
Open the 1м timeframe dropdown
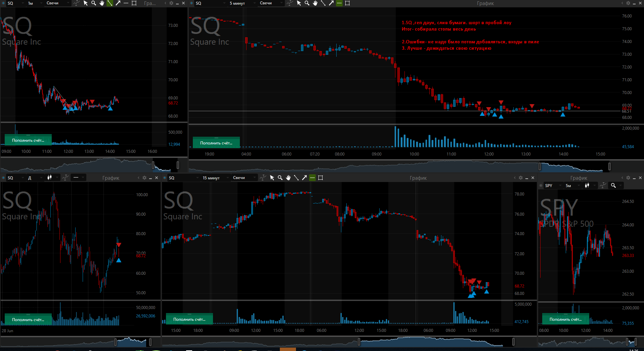pos(35,3)
